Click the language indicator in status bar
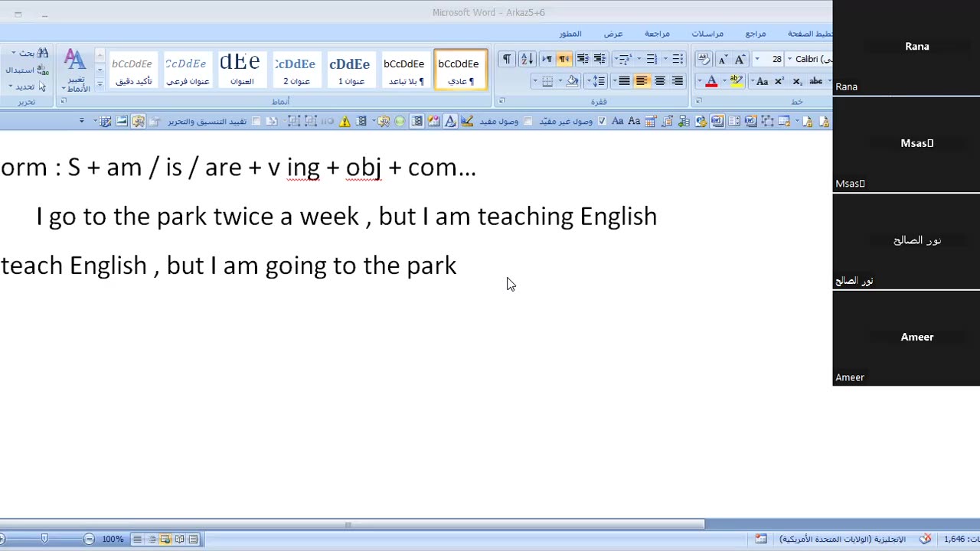Viewport: 980px width, 551px height. [x=842, y=539]
